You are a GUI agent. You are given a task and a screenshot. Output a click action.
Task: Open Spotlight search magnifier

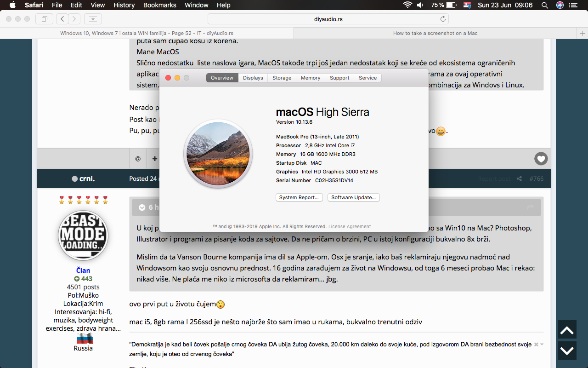(545, 5)
